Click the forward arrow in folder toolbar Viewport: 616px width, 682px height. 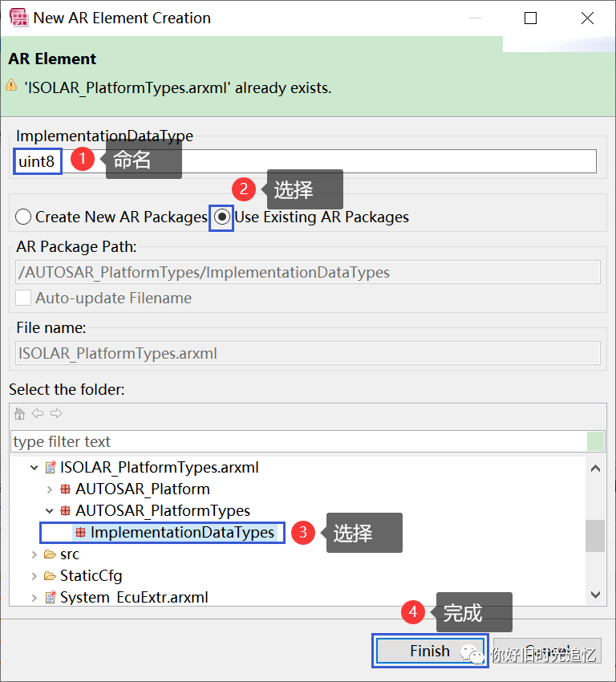click(55, 414)
